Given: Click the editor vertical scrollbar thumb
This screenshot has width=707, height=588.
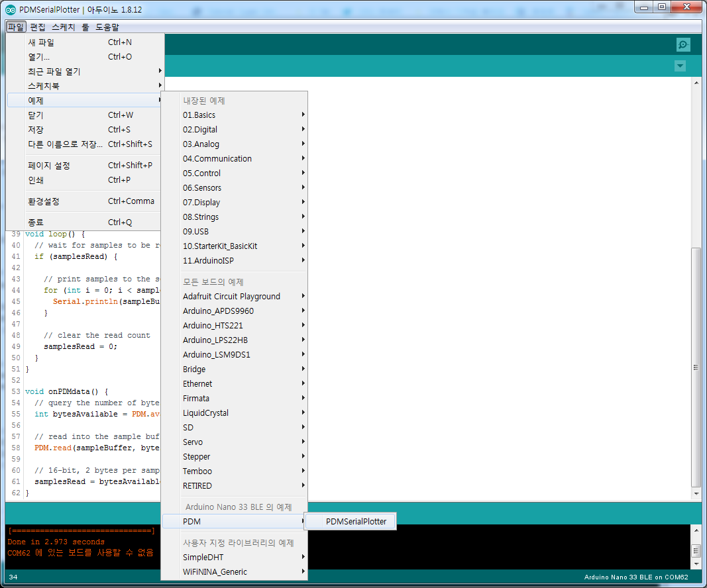Looking at the screenshot, I should tap(696, 367).
